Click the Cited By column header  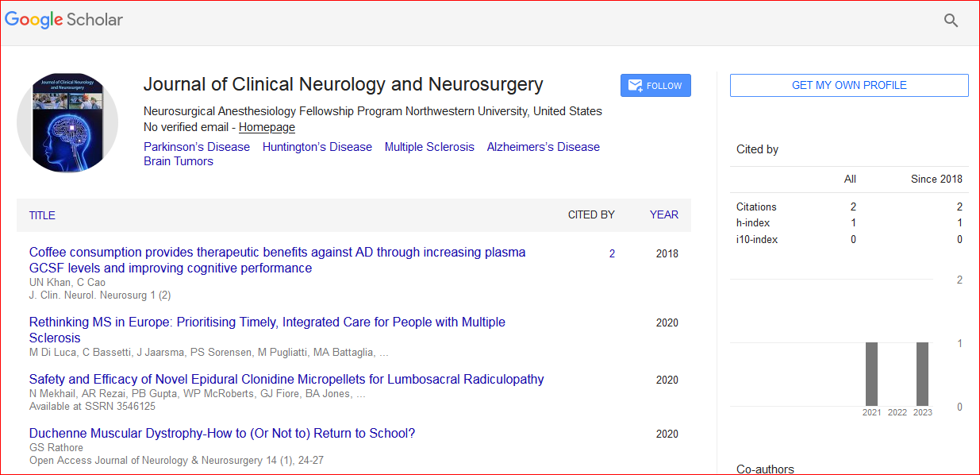click(591, 214)
